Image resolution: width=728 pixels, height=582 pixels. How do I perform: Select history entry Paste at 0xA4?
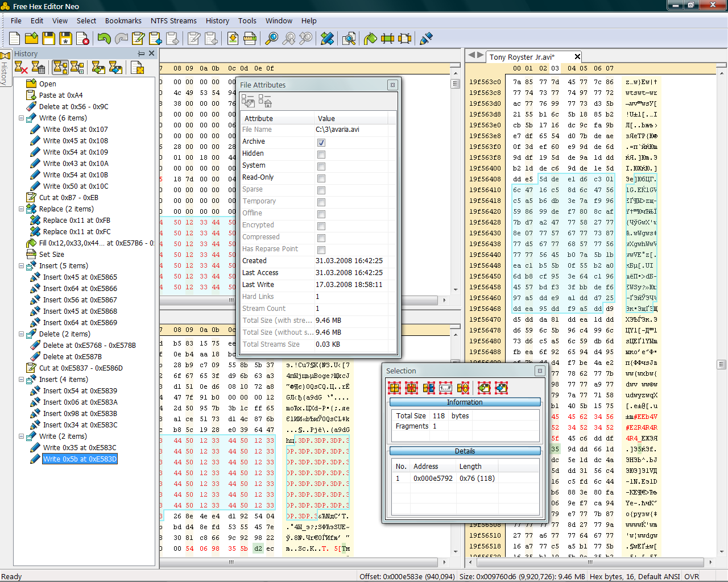[x=61, y=95]
